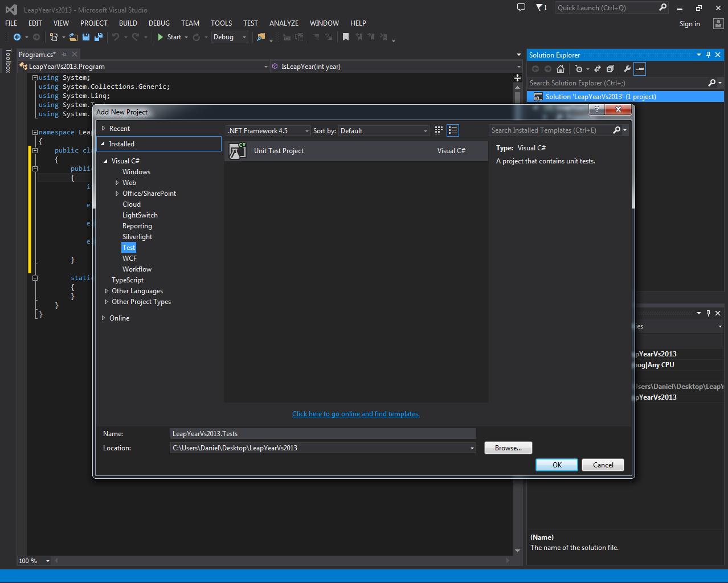Toggle a bookmark with the bookmark icon
The height and width of the screenshot is (583, 728).
point(345,37)
